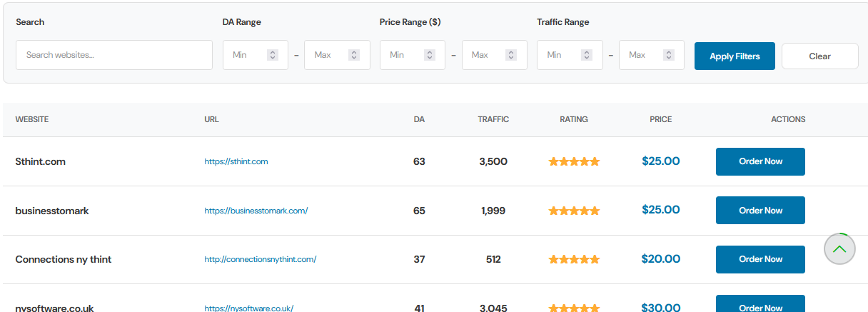Click the DA Range Max stepper arrows
868x312 pixels.
click(354, 55)
